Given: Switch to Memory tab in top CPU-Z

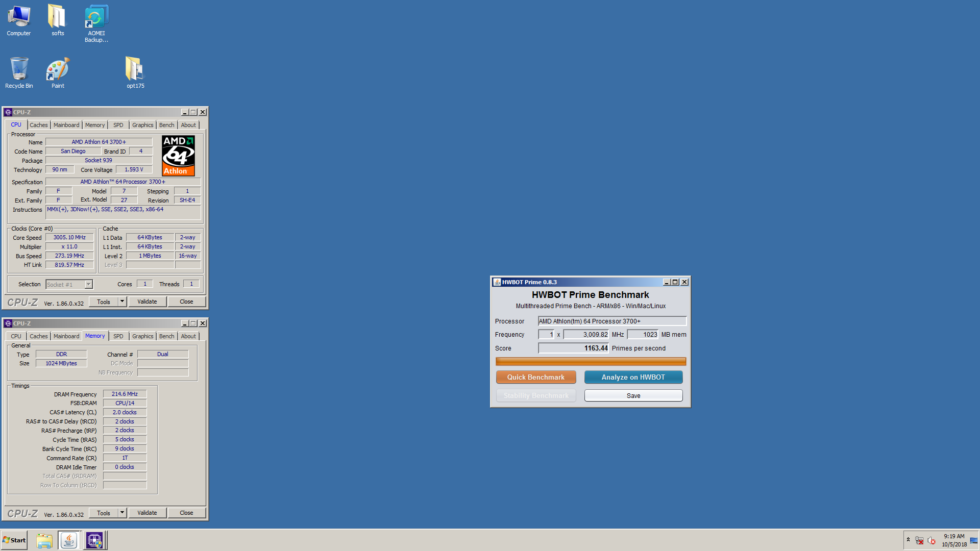Looking at the screenshot, I should coord(95,125).
